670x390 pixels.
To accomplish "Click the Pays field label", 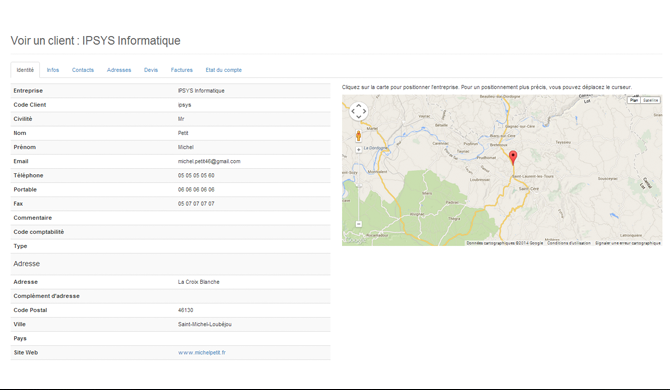I will click(20, 338).
